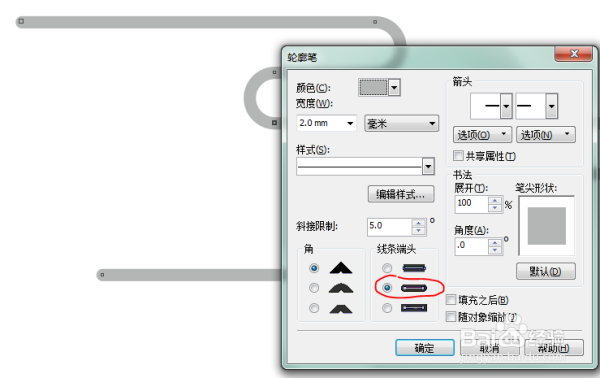Enable 共享属性 checkbox
The width and height of the screenshot is (600, 378).
tap(458, 155)
